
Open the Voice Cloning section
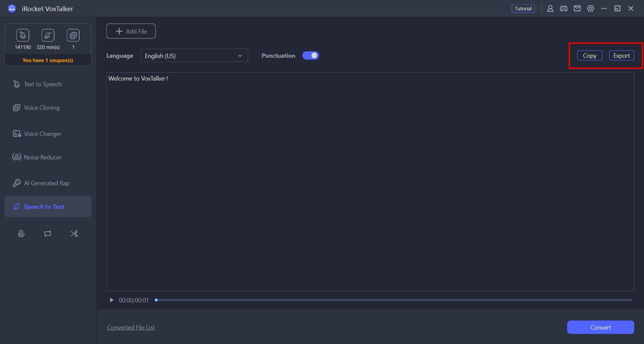click(48, 108)
